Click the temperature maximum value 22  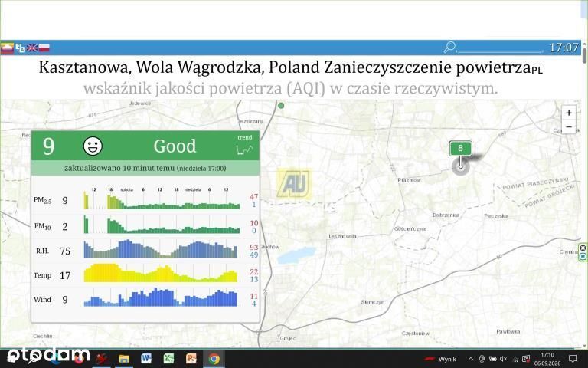coord(254,271)
